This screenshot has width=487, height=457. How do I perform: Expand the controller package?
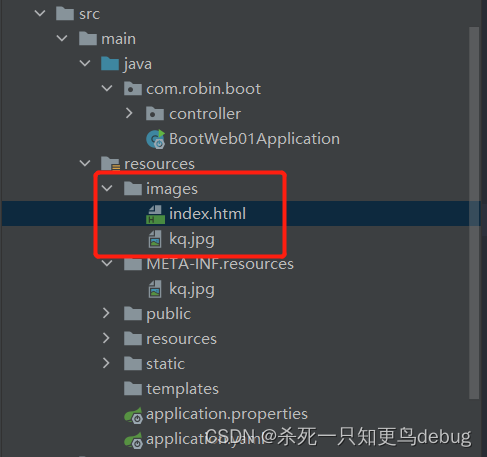[129, 113]
